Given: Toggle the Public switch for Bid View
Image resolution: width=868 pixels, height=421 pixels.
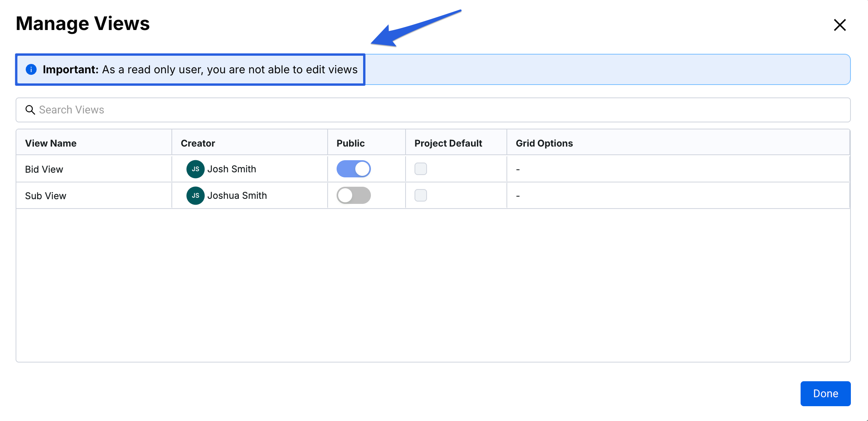Looking at the screenshot, I should (x=353, y=169).
